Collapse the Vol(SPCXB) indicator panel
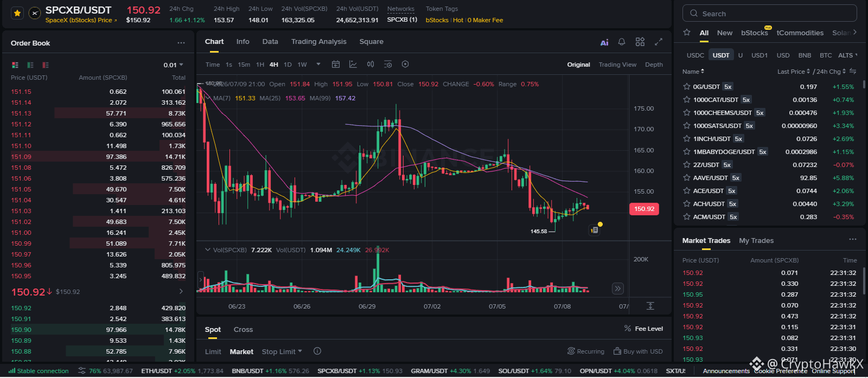868x378 pixels. coord(207,250)
